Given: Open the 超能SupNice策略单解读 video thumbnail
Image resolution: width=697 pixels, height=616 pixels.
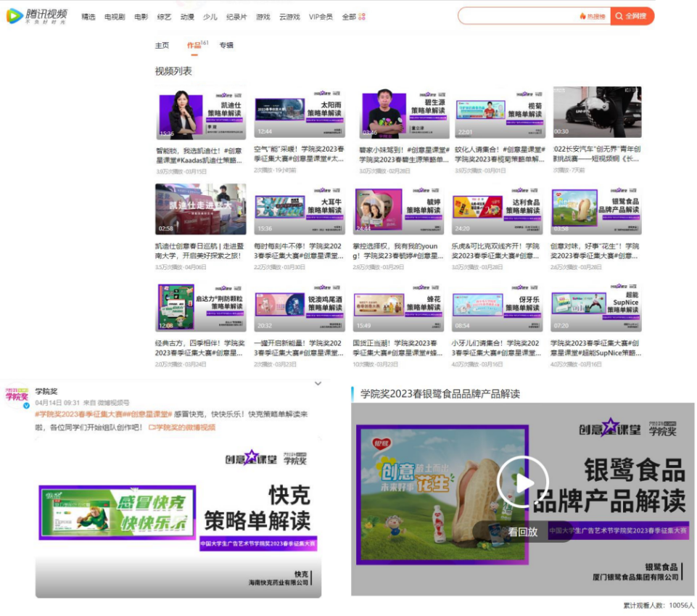Looking at the screenshot, I should [596, 306].
